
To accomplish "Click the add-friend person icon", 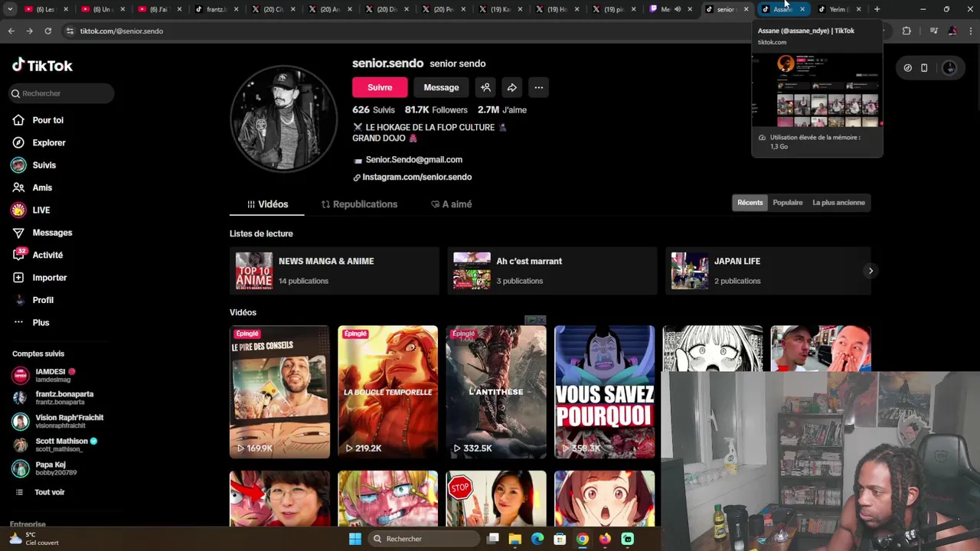I will pyautogui.click(x=485, y=87).
